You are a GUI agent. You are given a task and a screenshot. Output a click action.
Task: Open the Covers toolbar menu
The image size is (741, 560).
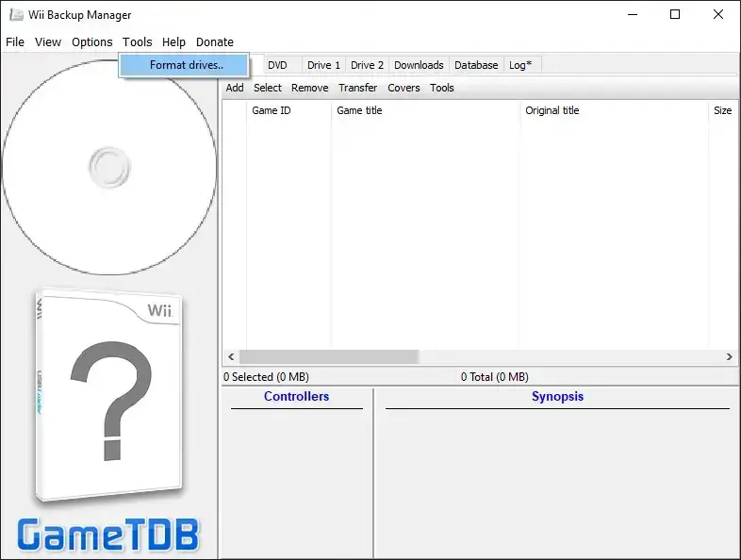[403, 88]
